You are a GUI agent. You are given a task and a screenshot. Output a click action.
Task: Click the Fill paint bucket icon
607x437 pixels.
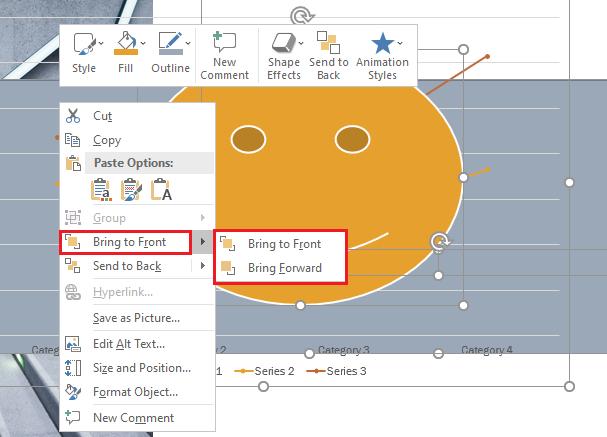(126, 43)
